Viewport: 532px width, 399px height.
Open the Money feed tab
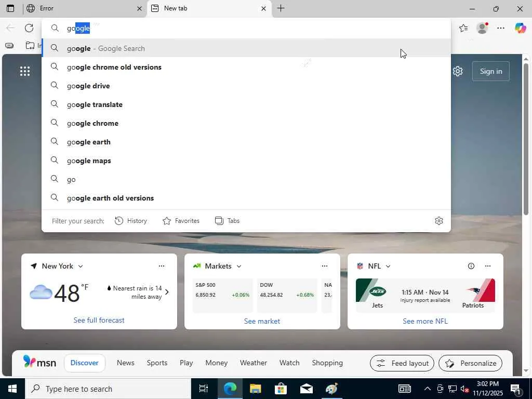[217, 363]
